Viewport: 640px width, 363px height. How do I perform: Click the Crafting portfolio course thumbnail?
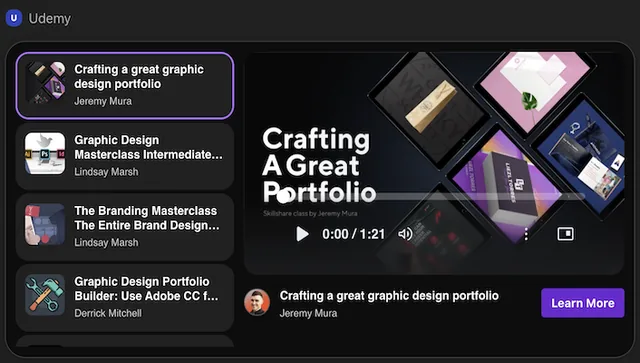(x=45, y=82)
